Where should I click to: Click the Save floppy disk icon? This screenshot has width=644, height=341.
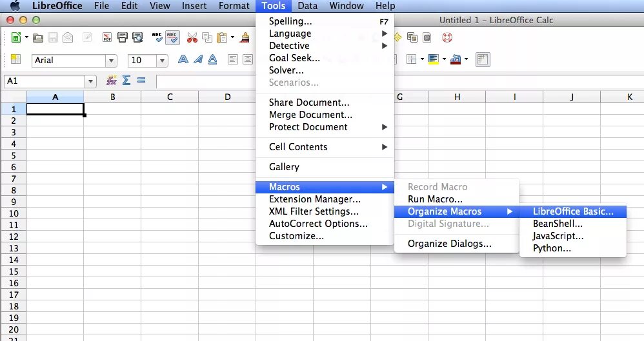[x=52, y=38]
